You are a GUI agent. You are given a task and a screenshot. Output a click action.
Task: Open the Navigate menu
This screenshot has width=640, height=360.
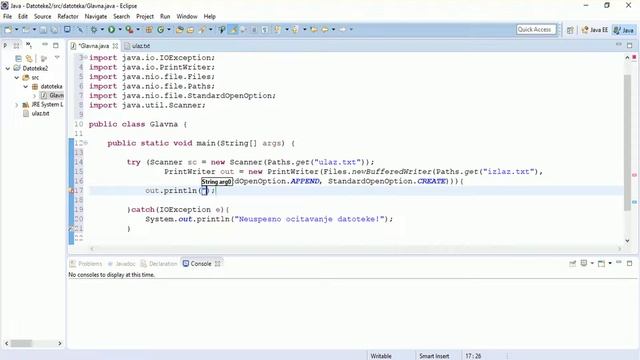point(96,16)
